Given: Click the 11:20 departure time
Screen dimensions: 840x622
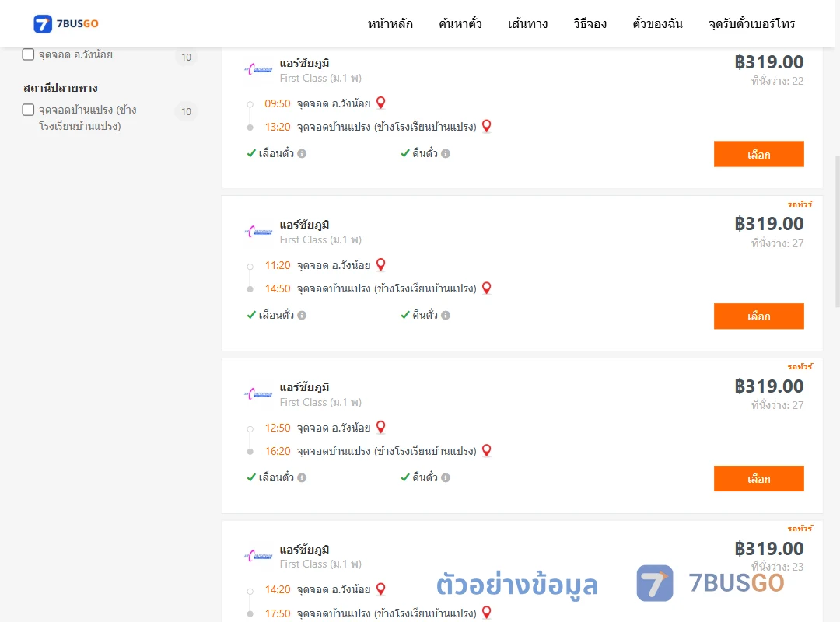Looking at the screenshot, I should [x=278, y=265].
